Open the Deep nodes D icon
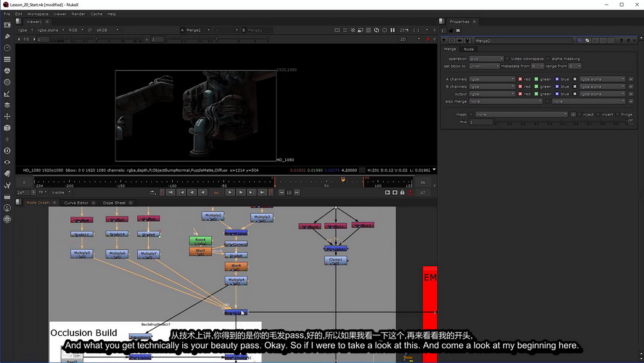Image resolution: width=644 pixels, height=363 pixels. coord(7,151)
